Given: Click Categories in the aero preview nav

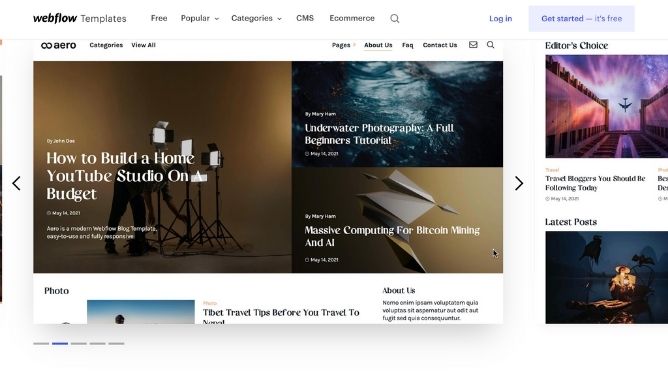Looking at the screenshot, I should point(106,45).
